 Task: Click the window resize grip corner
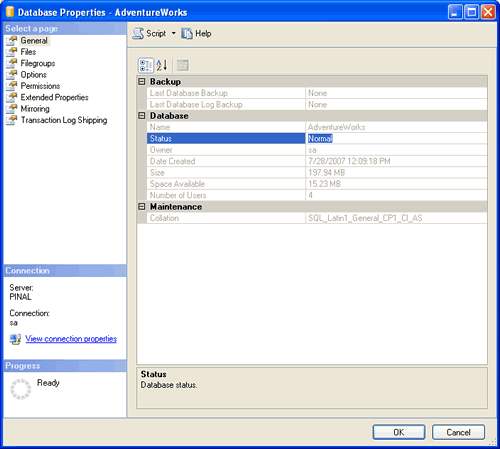(x=493, y=442)
